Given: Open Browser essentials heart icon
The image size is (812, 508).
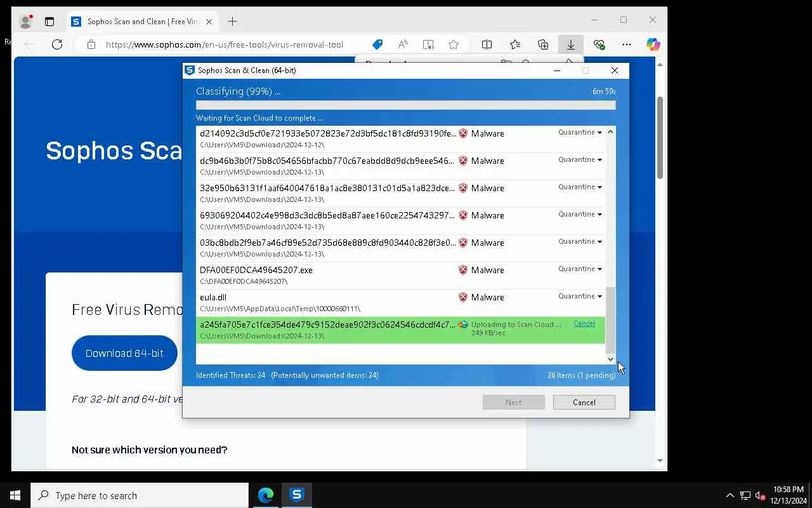Looking at the screenshot, I should click(x=599, y=44).
